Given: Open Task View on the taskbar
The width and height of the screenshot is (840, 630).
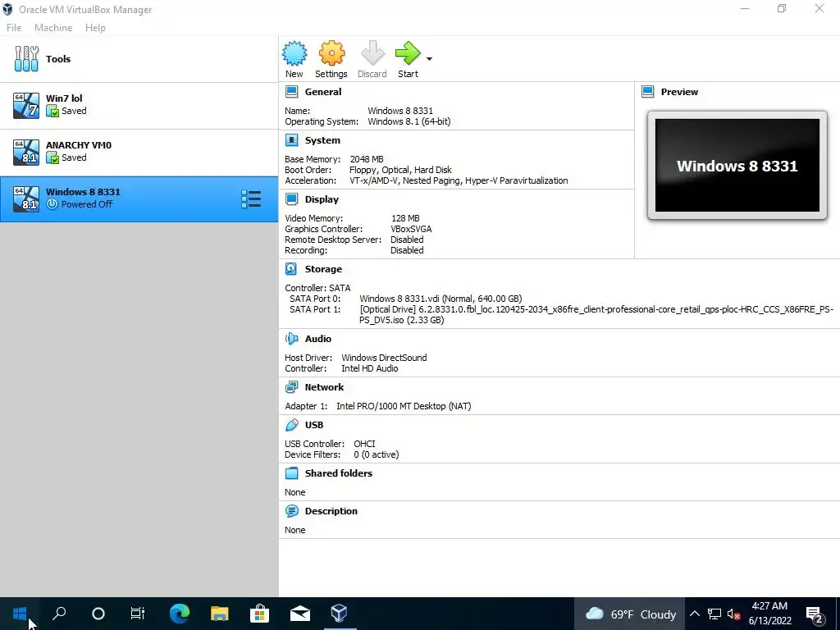Looking at the screenshot, I should tap(138, 614).
